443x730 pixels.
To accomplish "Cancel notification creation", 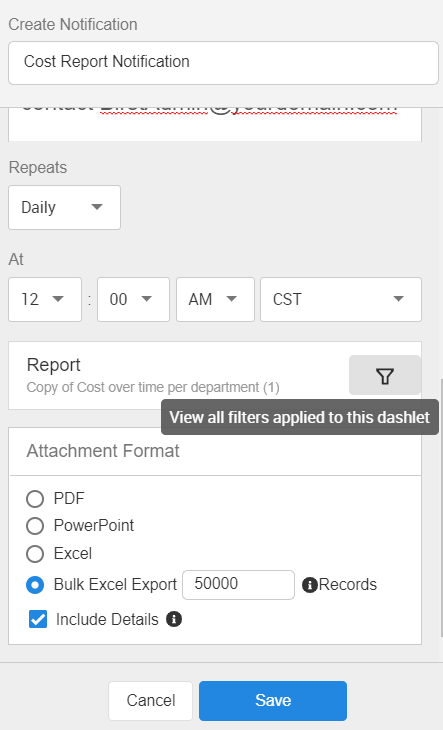I will (x=150, y=701).
